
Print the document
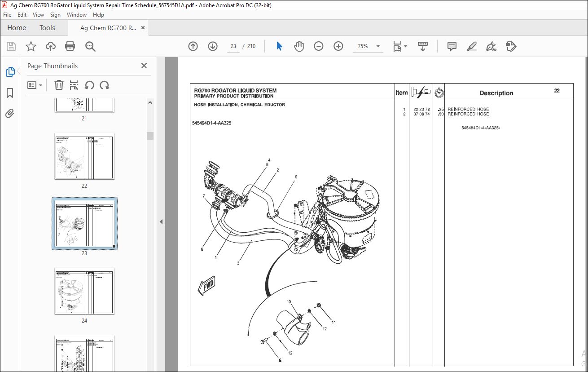point(70,46)
